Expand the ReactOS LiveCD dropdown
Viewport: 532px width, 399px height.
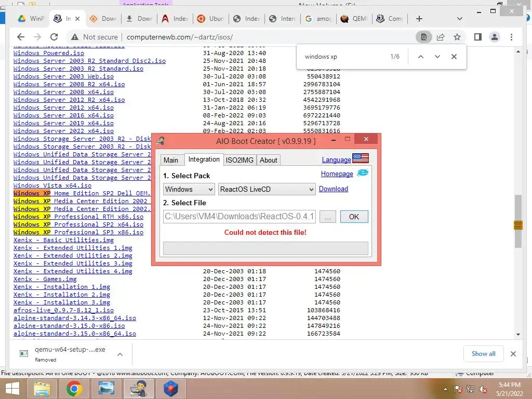[267, 189]
